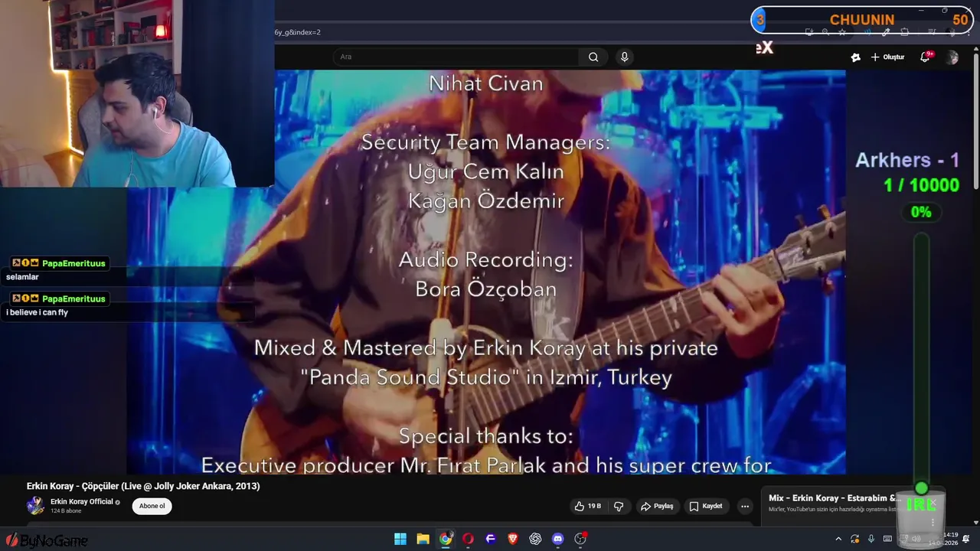Image resolution: width=980 pixels, height=551 pixels.
Task: Open the Oluştur create menu
Action: click(x=887, y=57)
